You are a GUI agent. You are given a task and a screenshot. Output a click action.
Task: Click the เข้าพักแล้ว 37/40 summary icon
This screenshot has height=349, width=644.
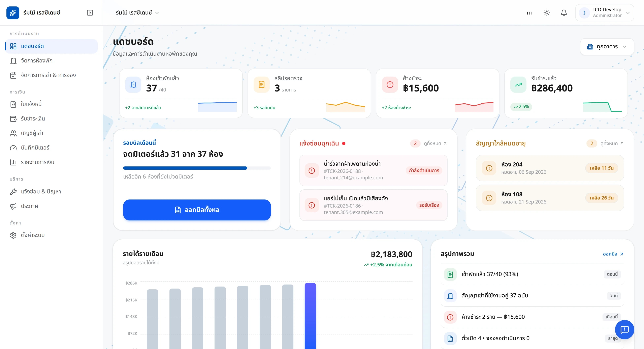(x=450, y=274)
